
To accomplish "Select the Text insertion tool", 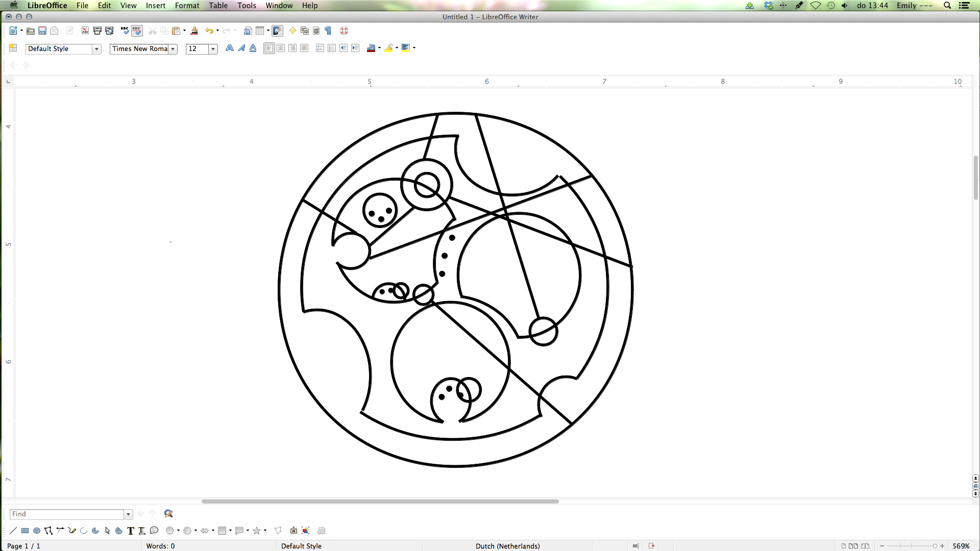I will (130, 530).
